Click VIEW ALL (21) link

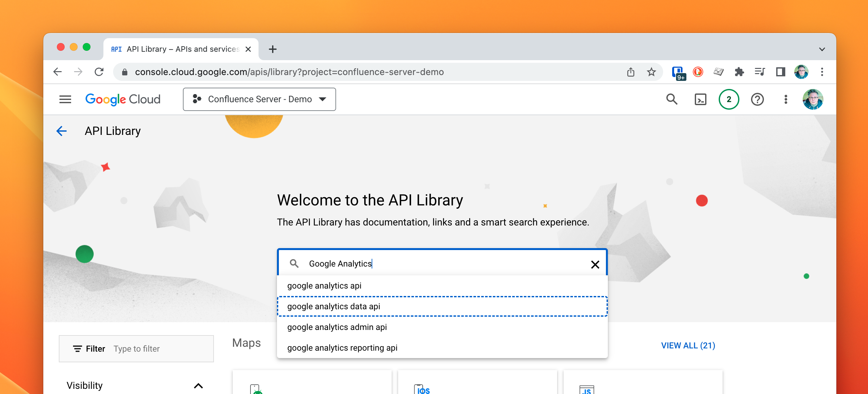click(688, 345)
